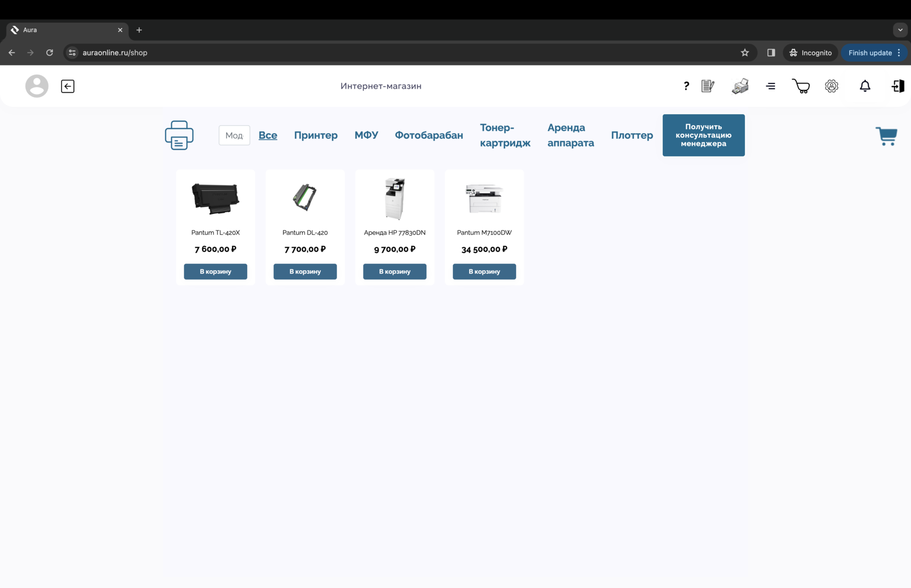Click Получить консультацию менеджера button
This screenshot has width=911, height=588.
[x=704, y=135]
